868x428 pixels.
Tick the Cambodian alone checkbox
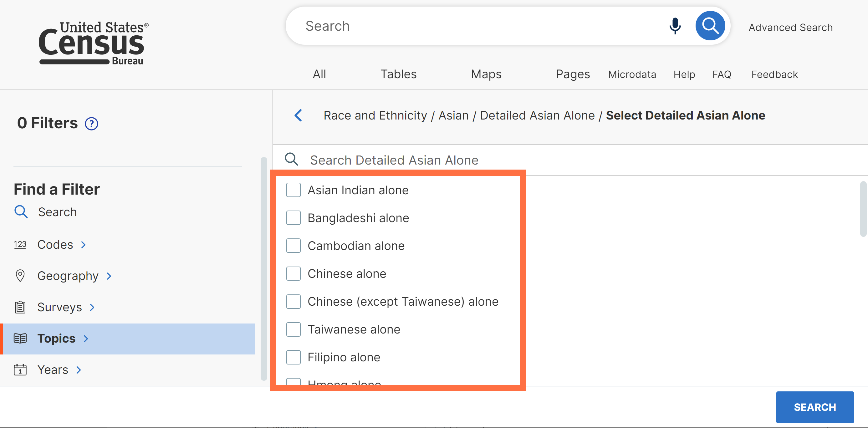click(293, 246)
